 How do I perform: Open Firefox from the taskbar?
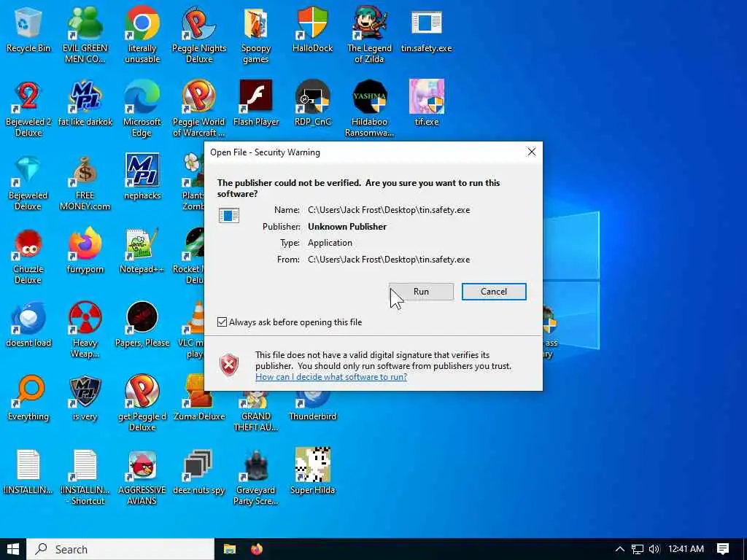256,549
